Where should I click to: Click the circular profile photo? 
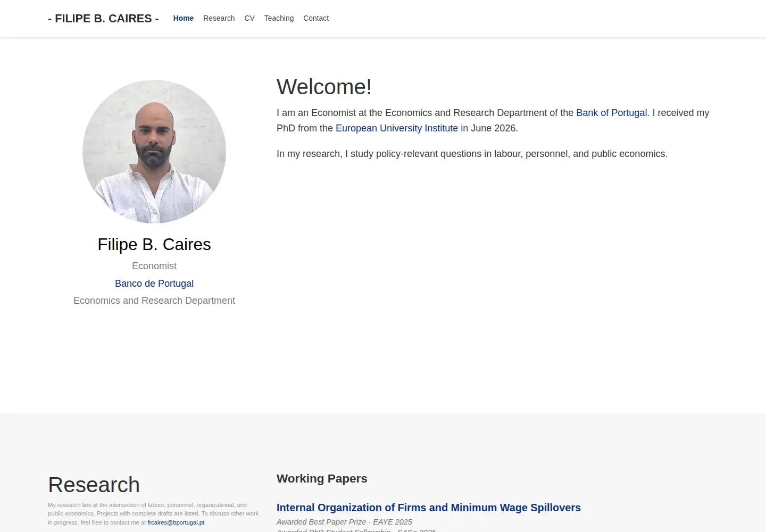pyautogui.click(x=154, y=152)
